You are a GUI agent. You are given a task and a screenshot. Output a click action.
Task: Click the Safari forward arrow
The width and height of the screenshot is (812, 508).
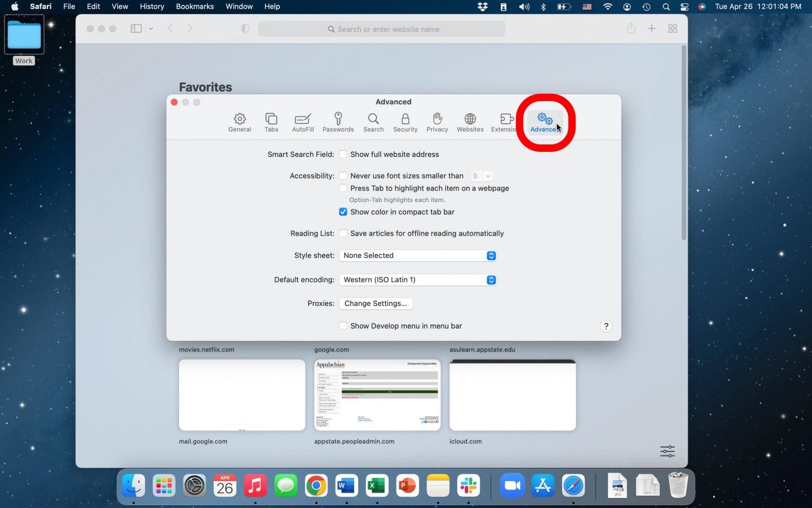(x=190, y=28)
